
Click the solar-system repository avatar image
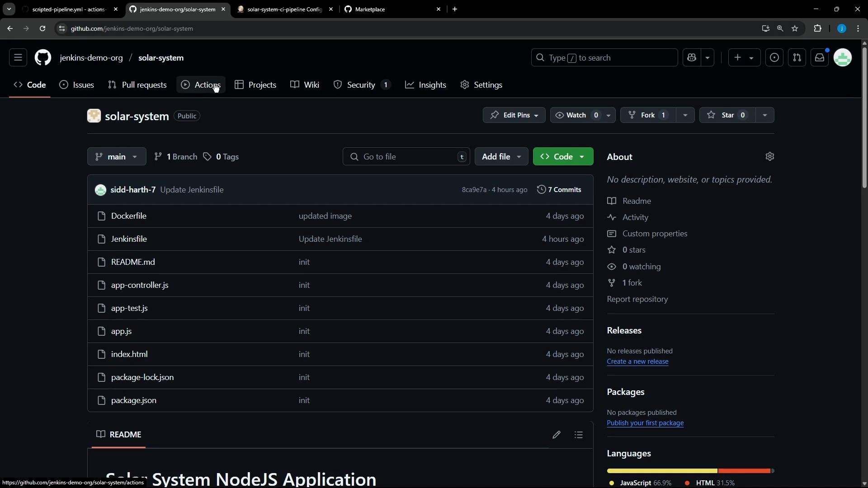[x=94, y=116]
